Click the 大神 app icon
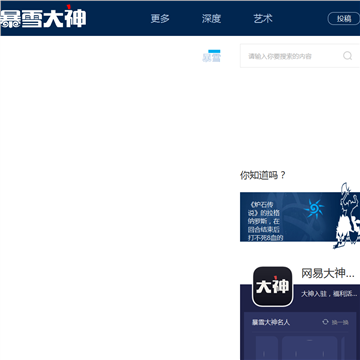The width and height of the screenshot is (360, 360). (273, 286)
